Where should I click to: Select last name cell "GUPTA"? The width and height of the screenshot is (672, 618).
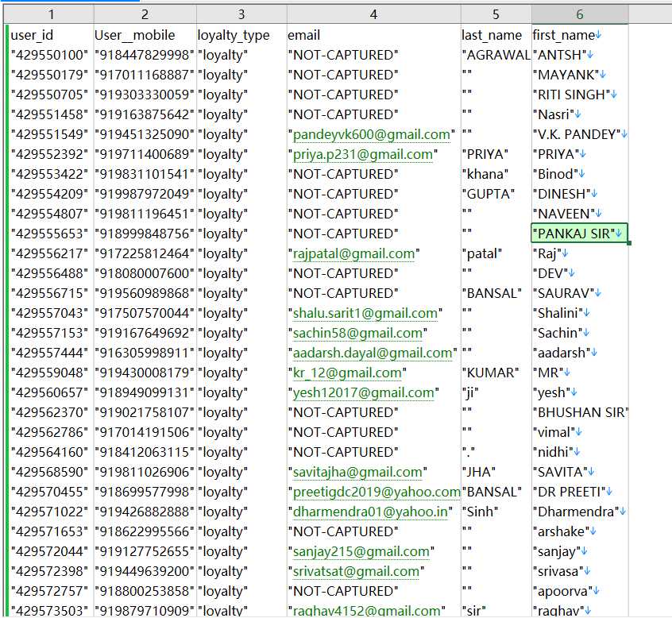click(x=496, y=194)
